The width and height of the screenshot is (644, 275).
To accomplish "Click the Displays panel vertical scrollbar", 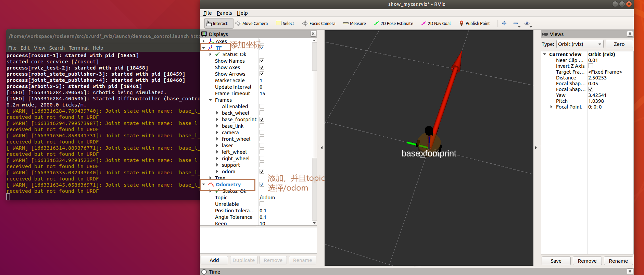I will [x=314, y=132].
